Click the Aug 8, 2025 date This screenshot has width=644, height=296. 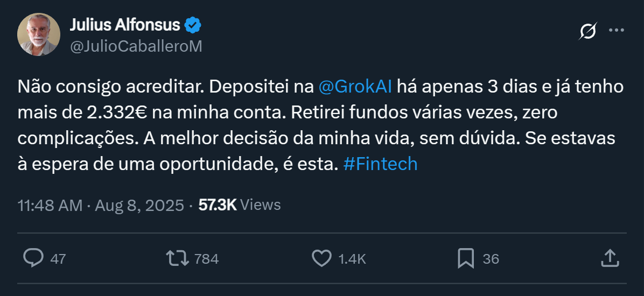pyautogui.click(x=139, y=205)
